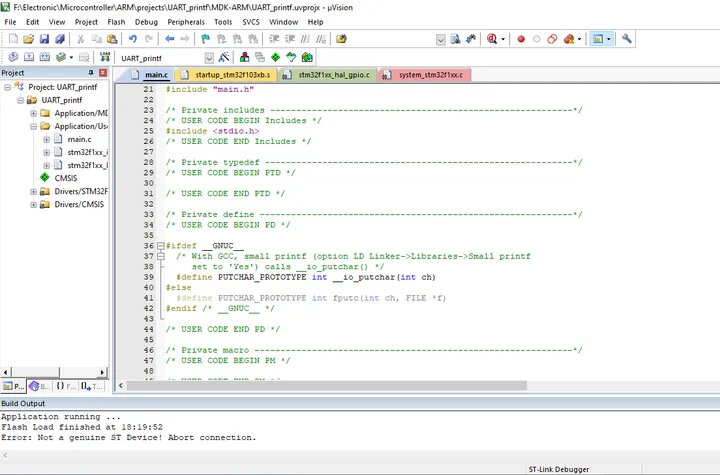
Task: Expand the Application/MDK folder node
Action: 33,113
